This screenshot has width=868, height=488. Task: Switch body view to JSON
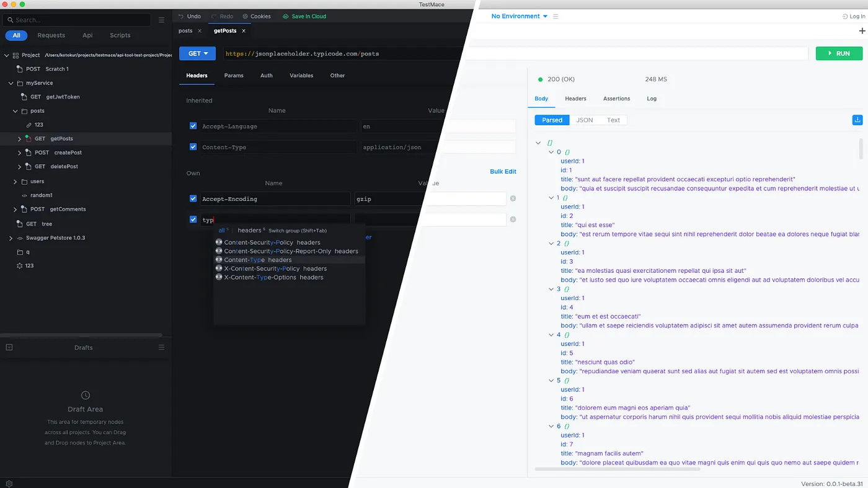click(x=585, y=120)
